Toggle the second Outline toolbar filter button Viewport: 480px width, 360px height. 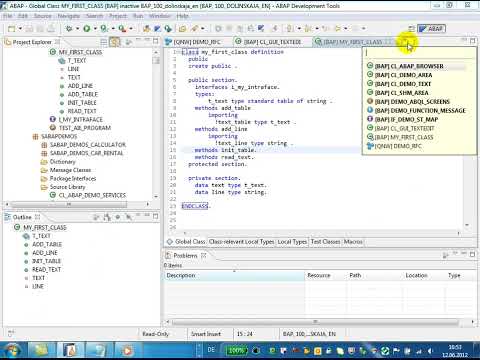[x=107, y=217]
